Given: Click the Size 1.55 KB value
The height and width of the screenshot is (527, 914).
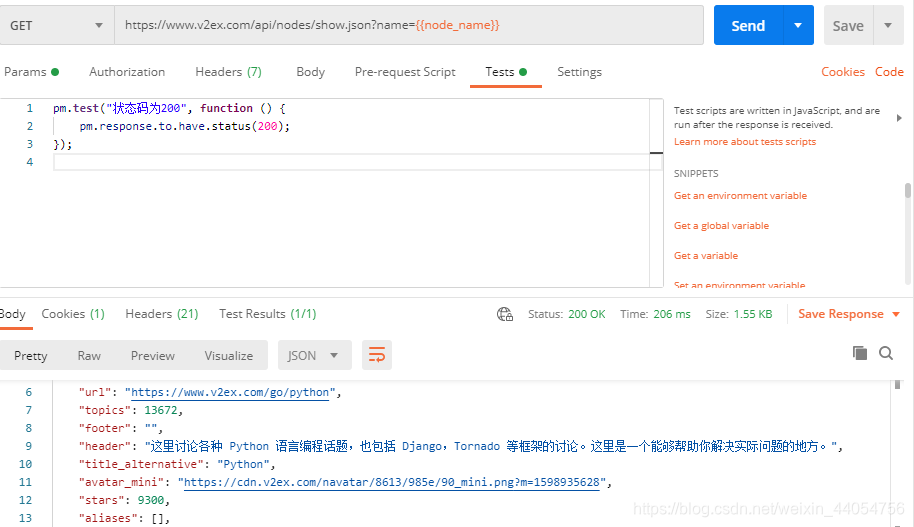Looking at the screenshot, I should click(753, 314).
